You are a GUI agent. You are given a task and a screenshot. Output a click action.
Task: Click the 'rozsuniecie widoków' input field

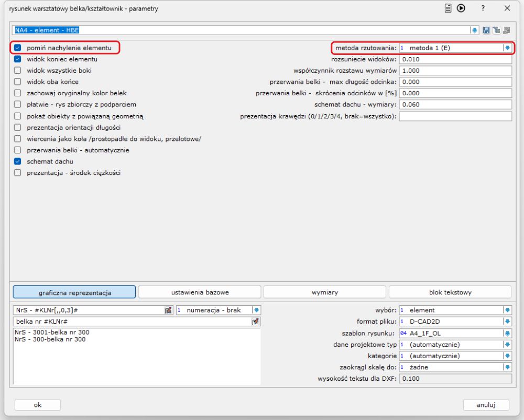(455, 59)
